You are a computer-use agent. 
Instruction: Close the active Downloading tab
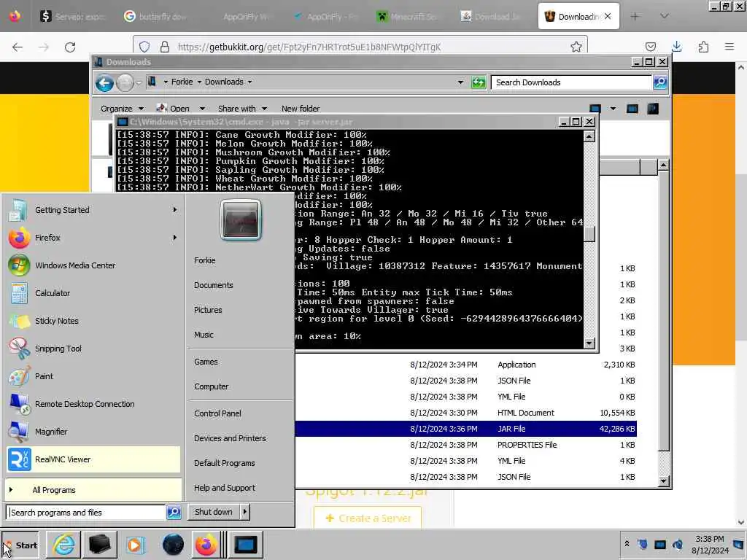(608, 16)
